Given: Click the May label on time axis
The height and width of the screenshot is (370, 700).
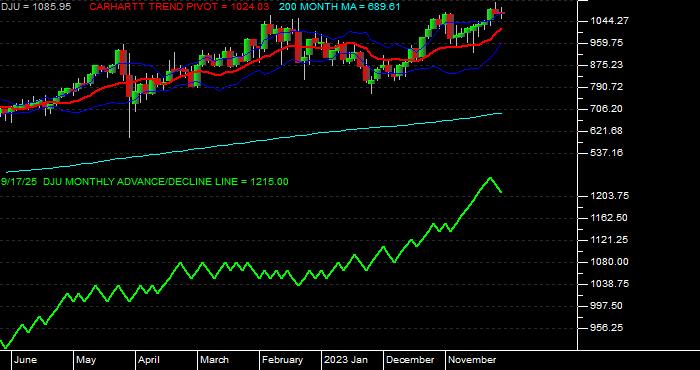Looking at the screenshot, I should tap(86, 360).
